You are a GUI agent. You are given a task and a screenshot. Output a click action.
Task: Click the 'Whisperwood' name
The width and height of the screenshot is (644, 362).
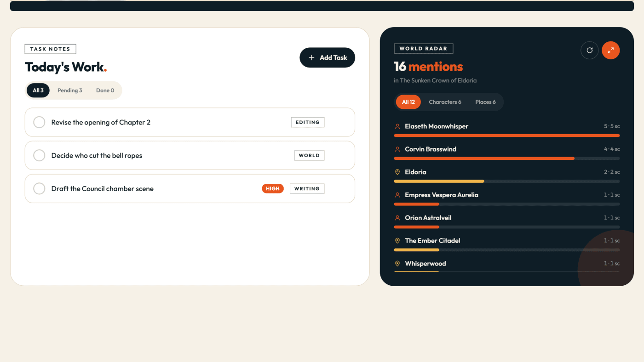425,264
